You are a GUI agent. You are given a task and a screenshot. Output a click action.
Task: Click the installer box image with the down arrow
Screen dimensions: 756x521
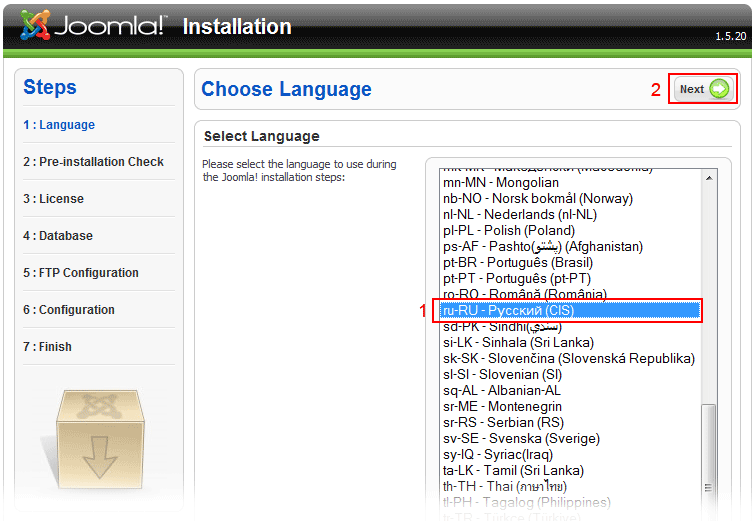tap(99, 439)
